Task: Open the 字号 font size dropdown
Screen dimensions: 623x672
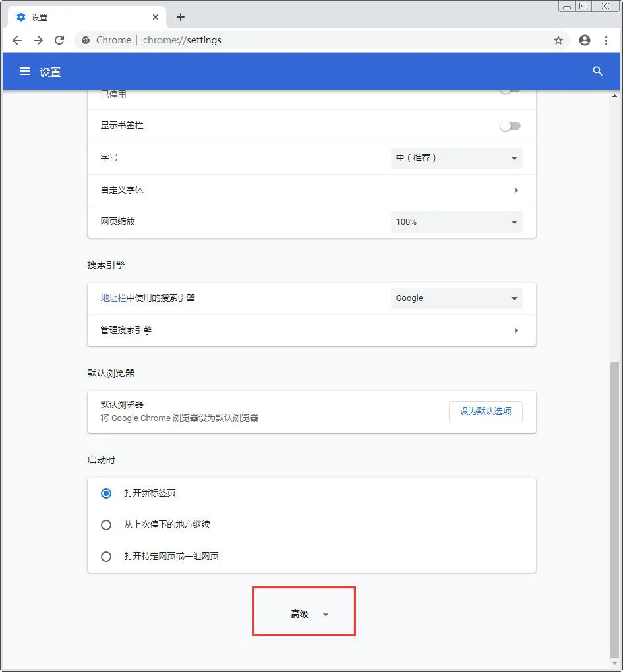Action: coord(456,158)
